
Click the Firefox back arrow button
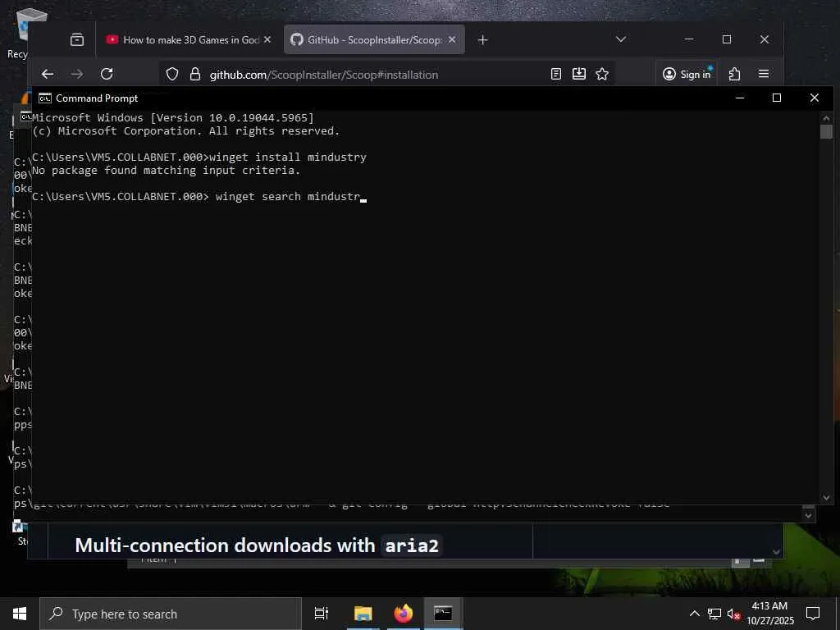pos(48,74)
